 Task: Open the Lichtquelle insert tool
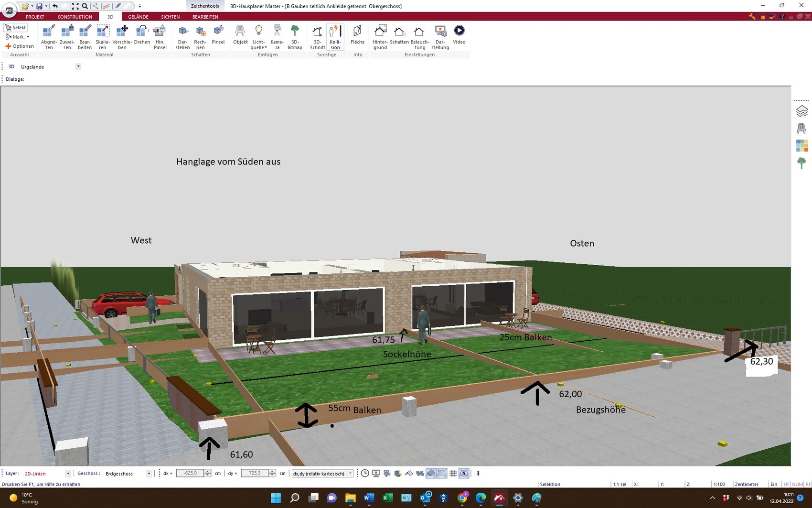[x=258, y=37]
